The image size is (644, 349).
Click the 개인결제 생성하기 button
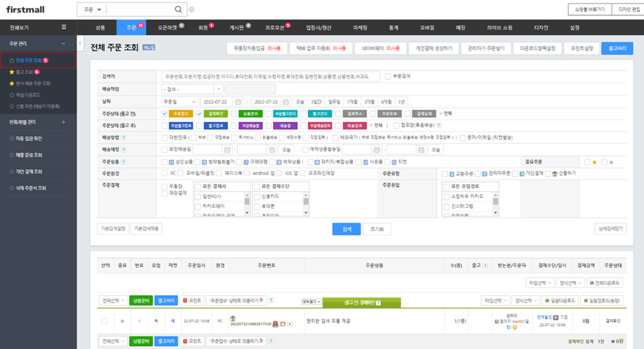[434, 48]
